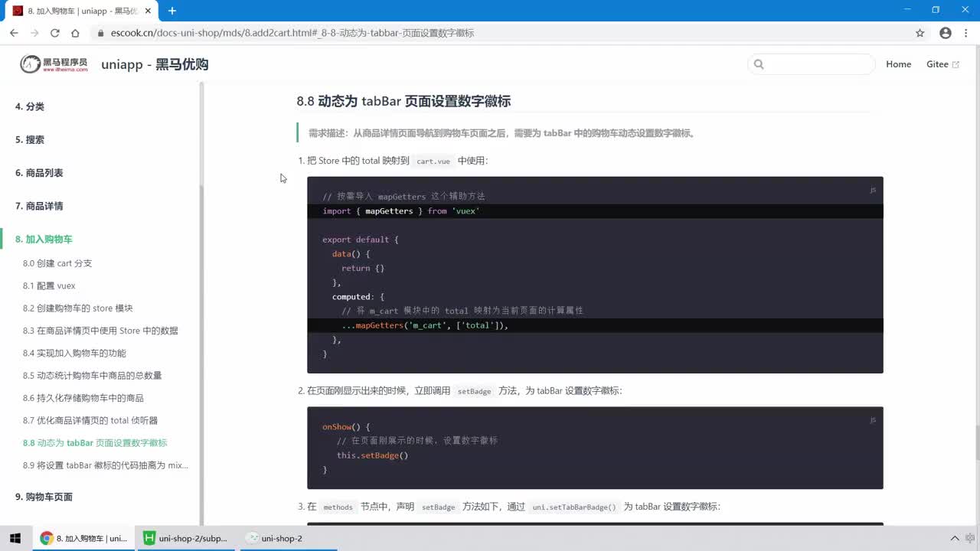Go to 8.0 创建 cart 分支
The image size is (980, 551).
coord(57,263)
